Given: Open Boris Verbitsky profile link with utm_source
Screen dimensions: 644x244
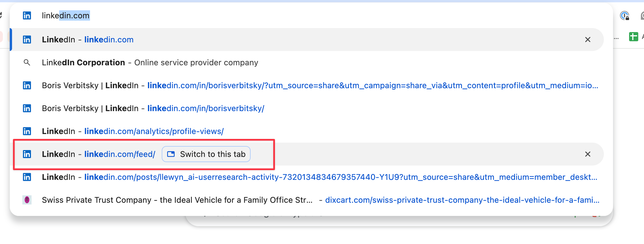Looking at the screenshot, I should 307,85.
